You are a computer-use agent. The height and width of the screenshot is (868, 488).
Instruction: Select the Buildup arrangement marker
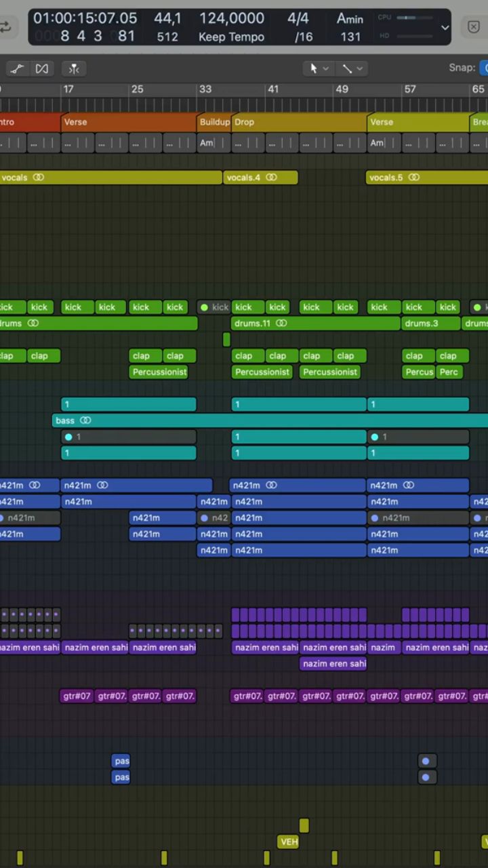(x=214, y=122)
